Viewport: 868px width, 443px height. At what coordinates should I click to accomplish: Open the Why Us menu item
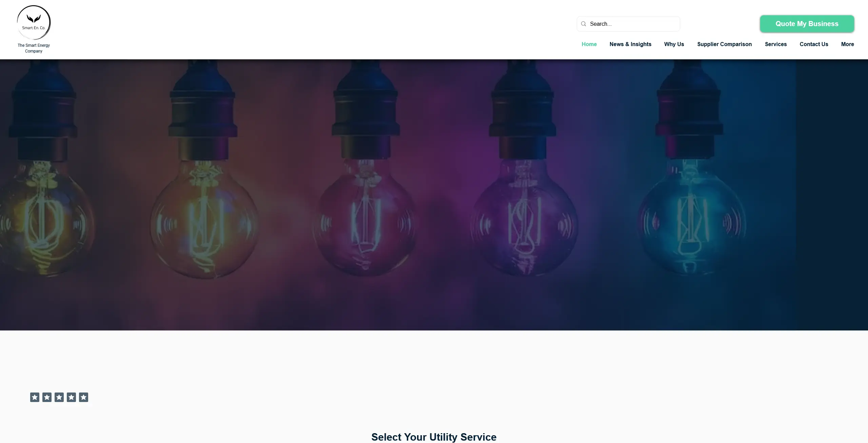pyautogui.click(x=674, y=44)
